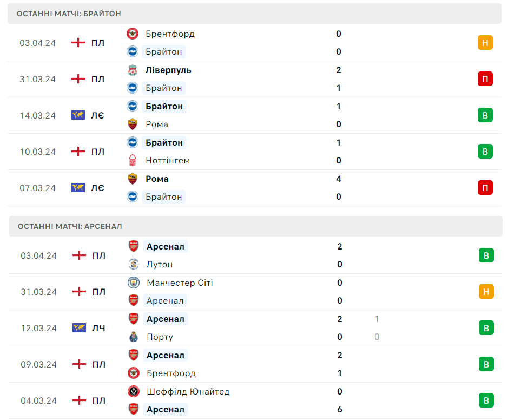
Task: Click the 14.03.24 match date for Brighton–Roma
Action: 38,115
